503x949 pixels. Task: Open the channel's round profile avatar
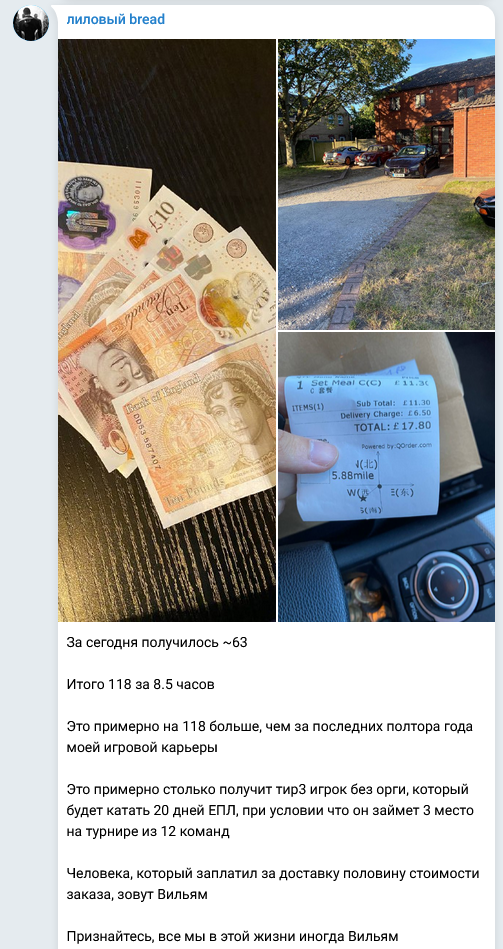click(31, 24)
